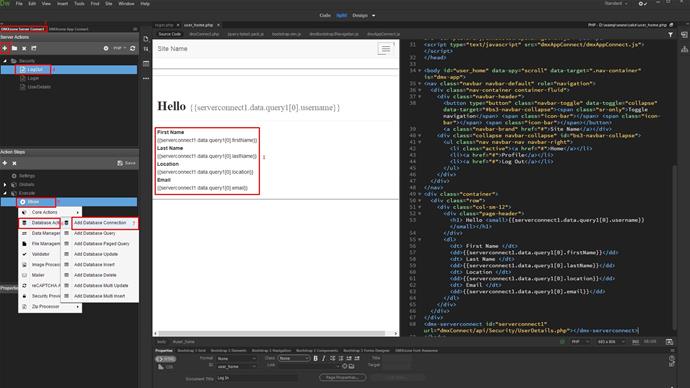This screenshot has height=388, width=690.
Task: Open the Insert menu
Action: (62, 4)
